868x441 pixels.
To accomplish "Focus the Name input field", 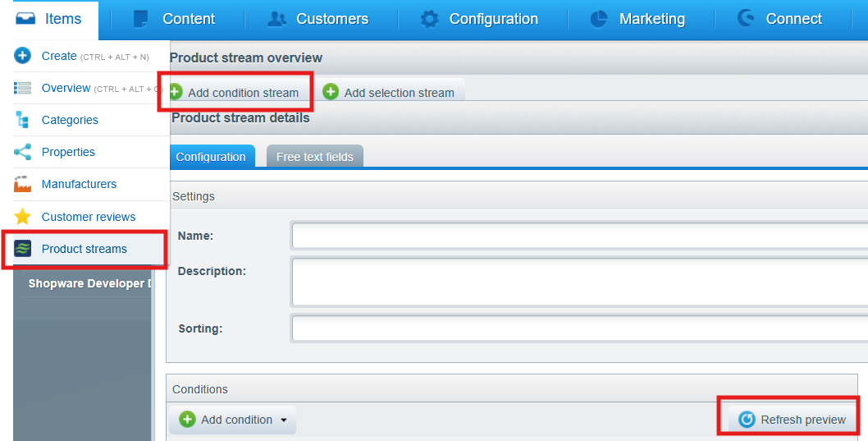I will [x=579, y=236].
